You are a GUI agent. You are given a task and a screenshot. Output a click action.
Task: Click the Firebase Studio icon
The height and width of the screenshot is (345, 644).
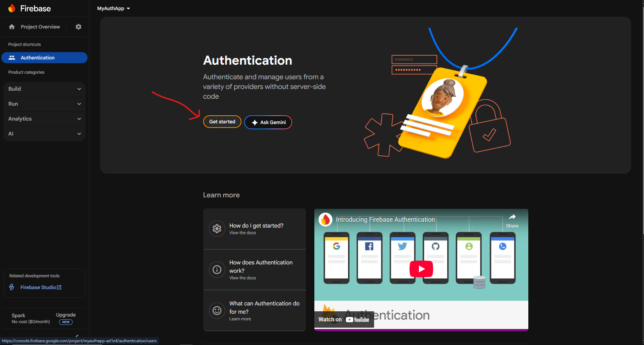click(x=12, y=287)
